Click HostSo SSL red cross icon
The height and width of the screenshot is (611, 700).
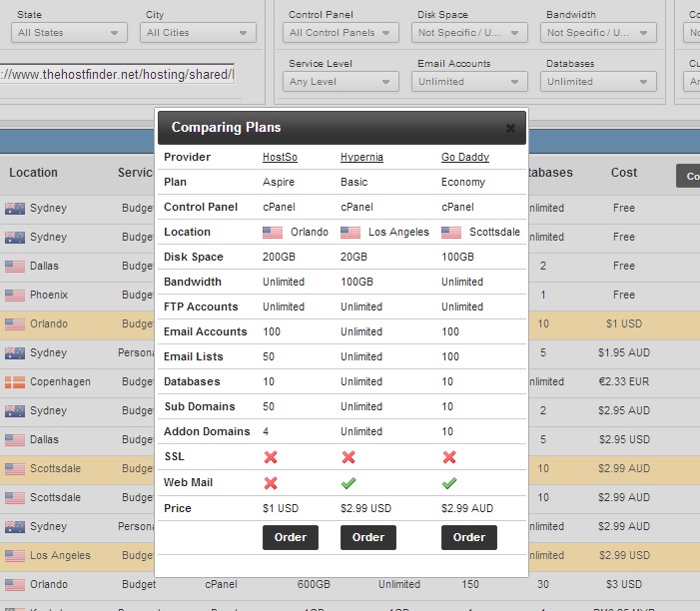(271, 457)
